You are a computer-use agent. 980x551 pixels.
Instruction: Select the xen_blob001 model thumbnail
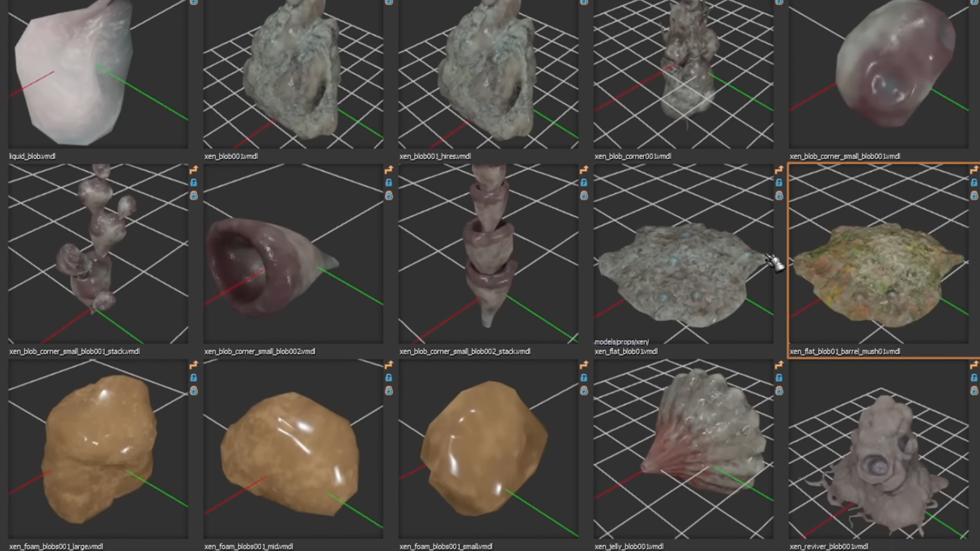pos(293,74)
